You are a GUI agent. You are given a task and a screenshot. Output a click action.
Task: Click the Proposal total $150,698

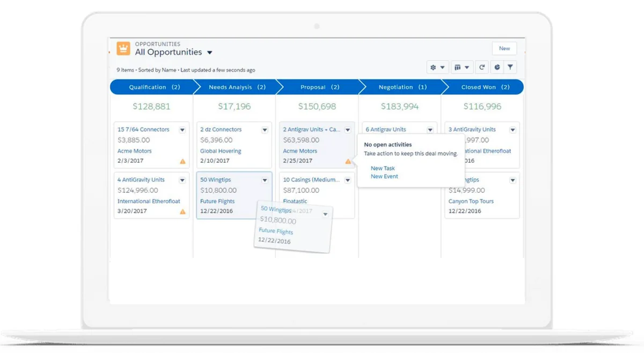point(317,106)
